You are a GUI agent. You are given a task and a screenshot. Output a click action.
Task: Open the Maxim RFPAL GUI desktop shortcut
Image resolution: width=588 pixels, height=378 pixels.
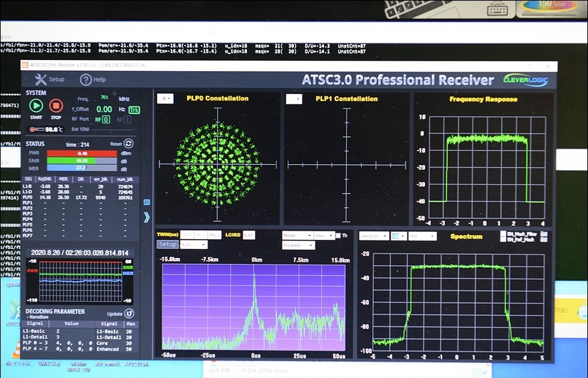point(79,366)
